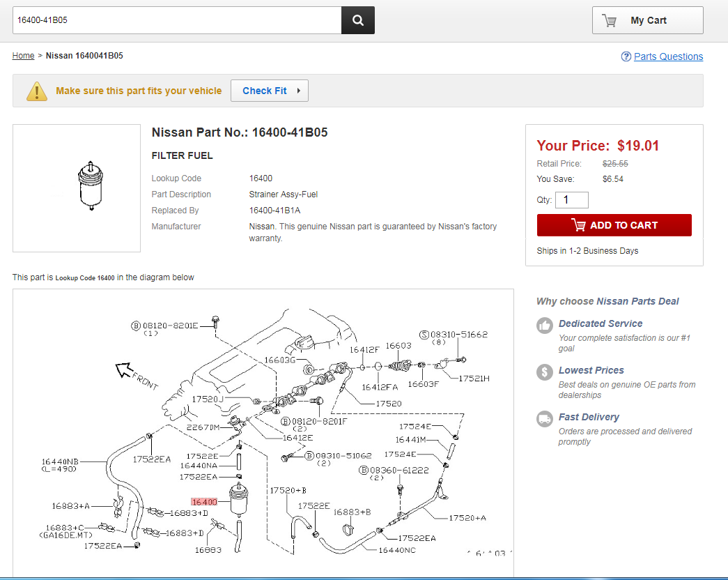Click the shopping cart icon in My Cart
728x580 pixels.
[610, 20]
